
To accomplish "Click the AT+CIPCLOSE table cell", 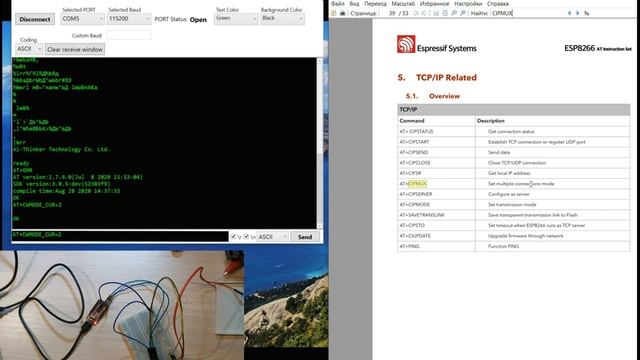I will 436,163.
